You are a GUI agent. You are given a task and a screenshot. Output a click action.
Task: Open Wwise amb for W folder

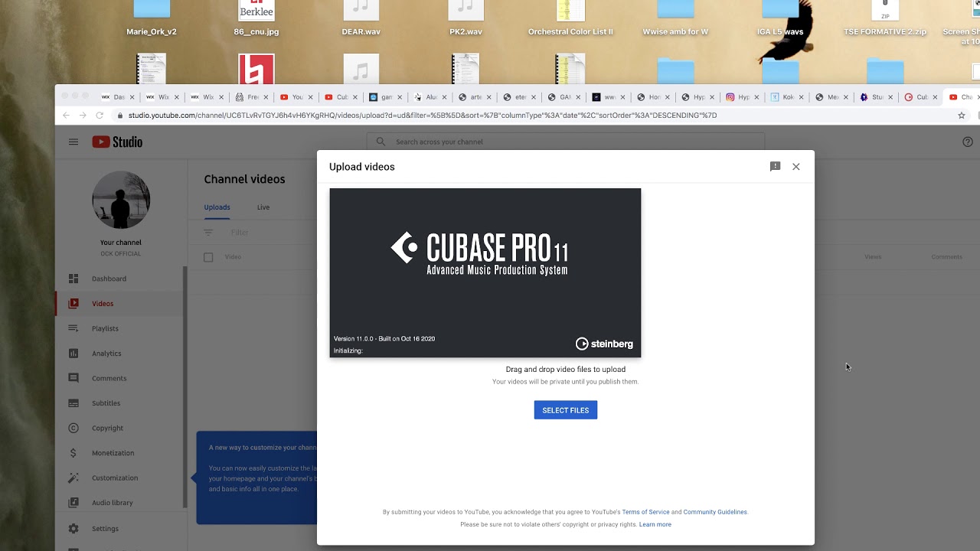click(675, 18)
